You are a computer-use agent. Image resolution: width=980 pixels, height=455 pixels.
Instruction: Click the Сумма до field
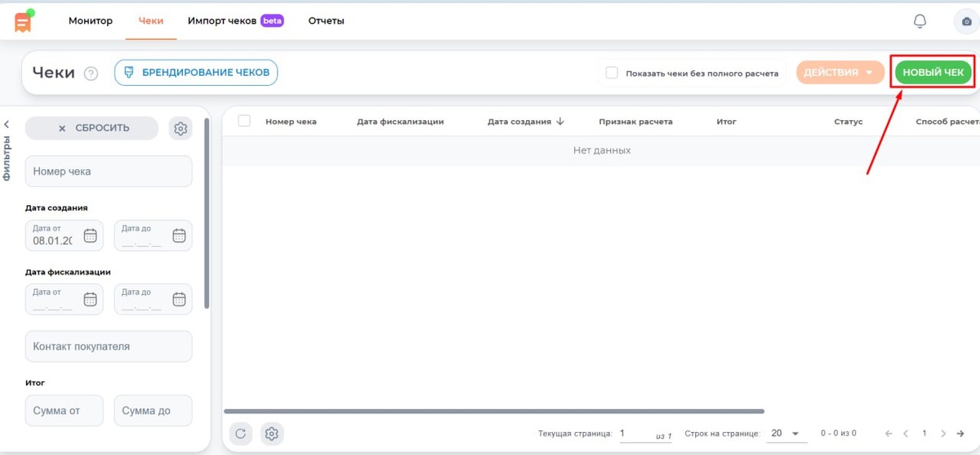pos(154,411)
